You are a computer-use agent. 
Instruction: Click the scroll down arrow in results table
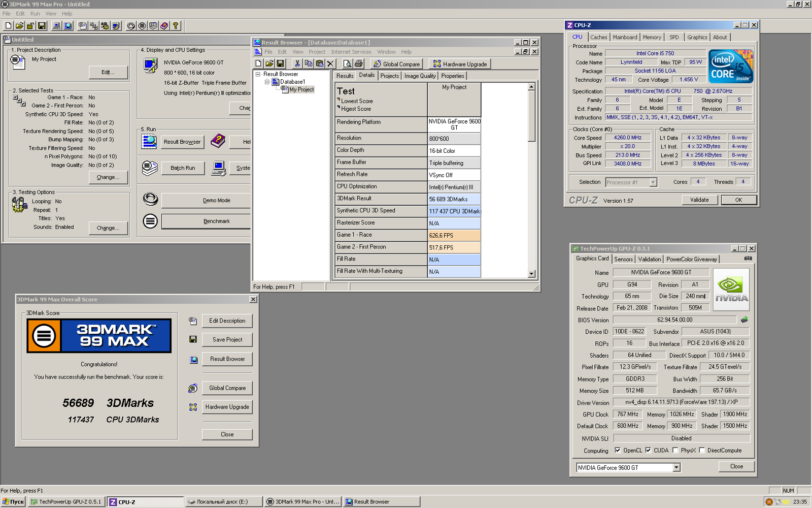point(531,274)
